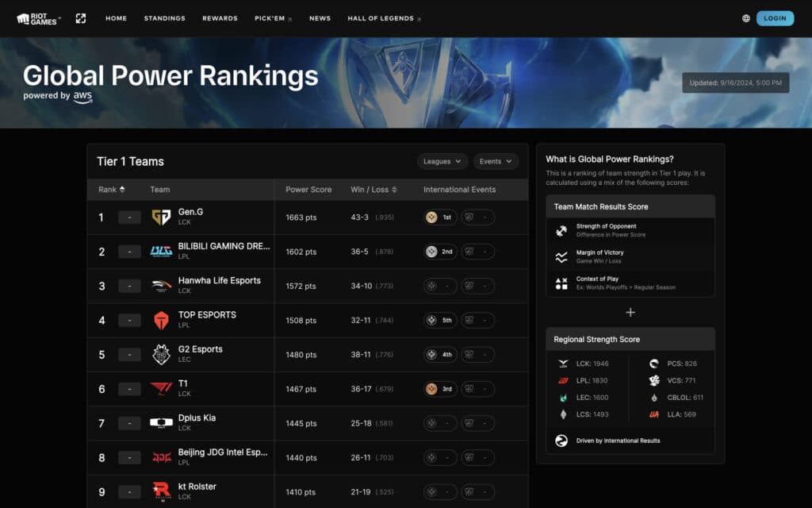The width and height of the screenshot is (812, 508).
Task: Open the HALL OF LEGENDS link
Action: [x=383, y=17]
